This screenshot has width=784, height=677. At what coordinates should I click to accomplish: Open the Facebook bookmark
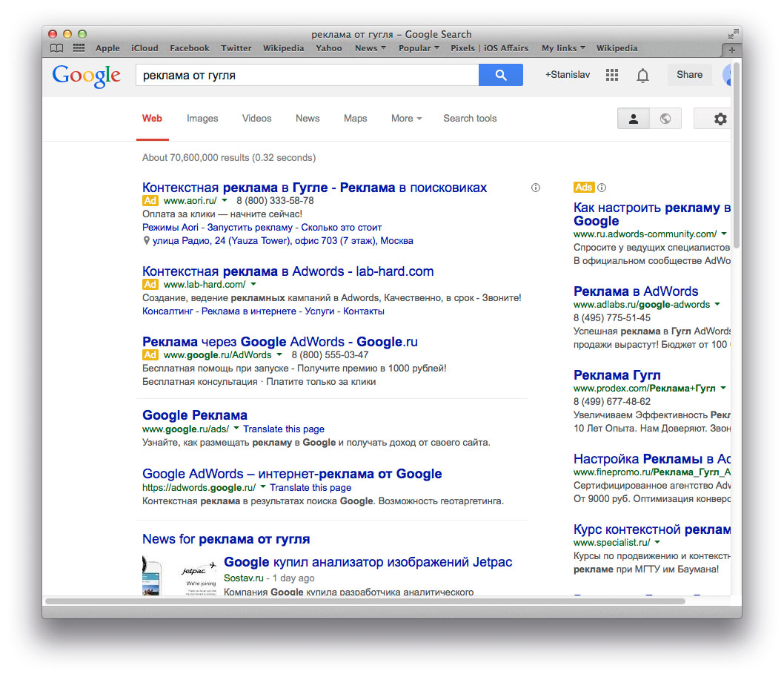(x=190, y=48)
